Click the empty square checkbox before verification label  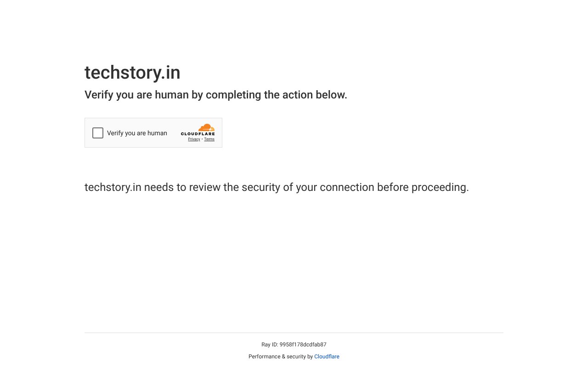[x=98, y=132]
